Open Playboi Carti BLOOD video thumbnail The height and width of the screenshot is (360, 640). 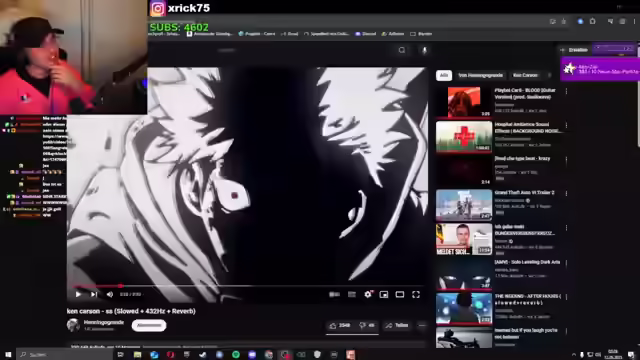[464, 102]
